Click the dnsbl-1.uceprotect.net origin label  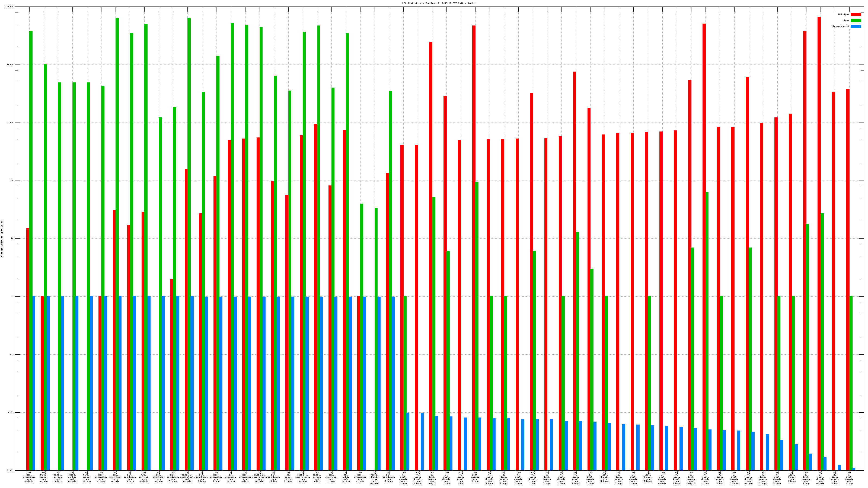click(x=303, y=477)
